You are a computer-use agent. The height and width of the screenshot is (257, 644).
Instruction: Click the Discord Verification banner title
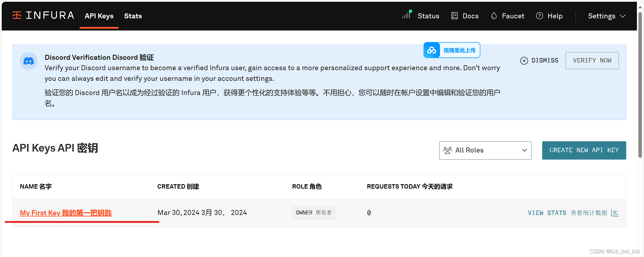pos(99,57)
